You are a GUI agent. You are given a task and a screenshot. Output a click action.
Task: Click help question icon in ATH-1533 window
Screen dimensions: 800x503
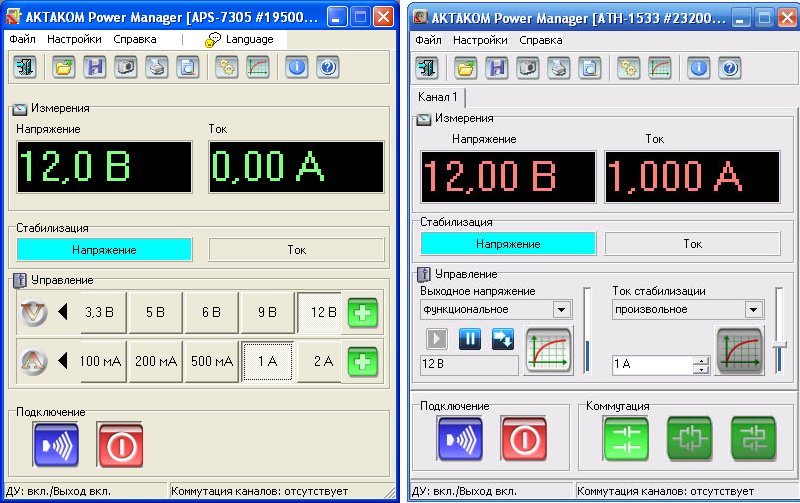click(x=730, y=68)
